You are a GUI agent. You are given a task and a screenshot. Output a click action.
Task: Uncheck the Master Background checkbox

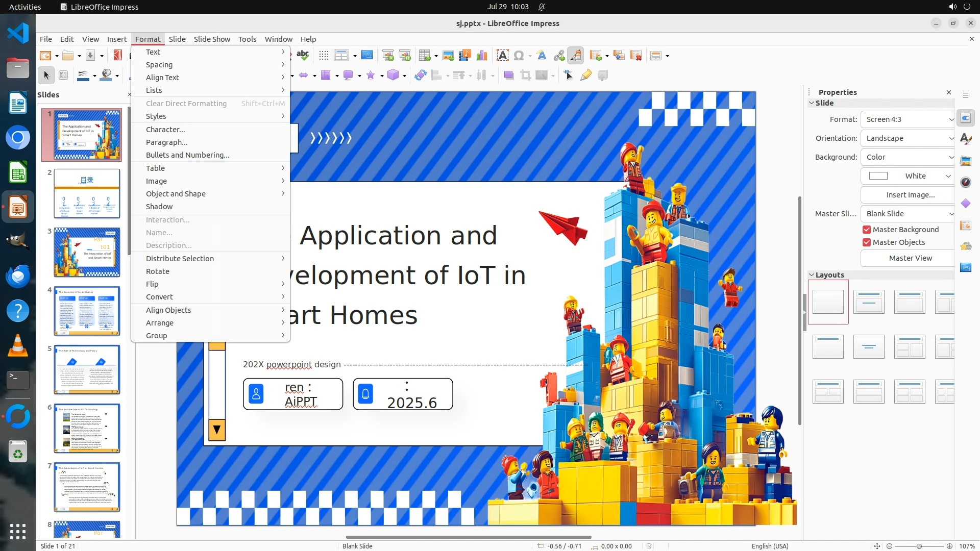pos(867,230)
